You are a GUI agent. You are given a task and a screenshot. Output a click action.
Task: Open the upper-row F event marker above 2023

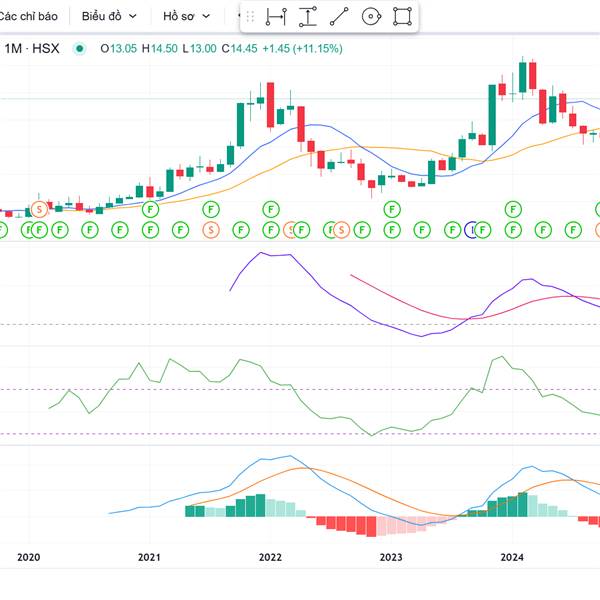point(392,209)
